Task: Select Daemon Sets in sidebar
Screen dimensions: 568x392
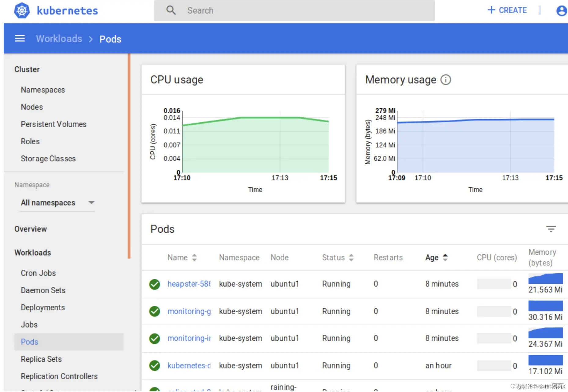Action: (43, 290)
